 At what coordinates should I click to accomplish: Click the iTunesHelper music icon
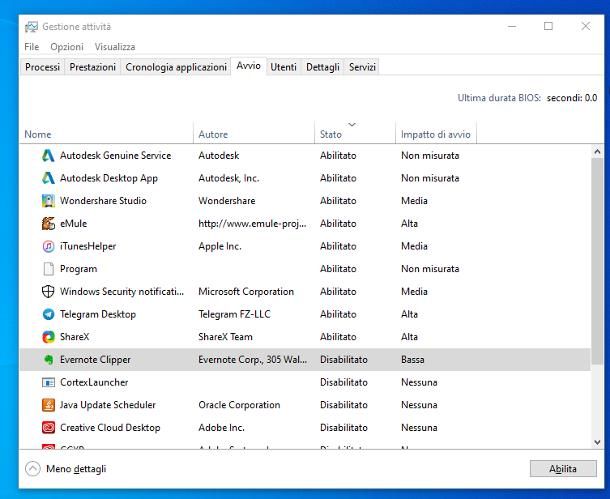coord(48,246)
